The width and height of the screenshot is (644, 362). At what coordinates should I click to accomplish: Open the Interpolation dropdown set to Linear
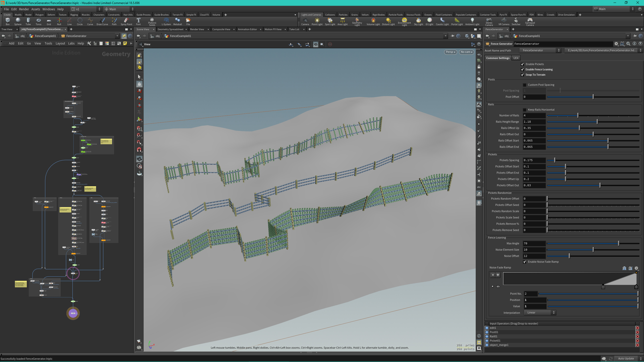coord(540,312)
